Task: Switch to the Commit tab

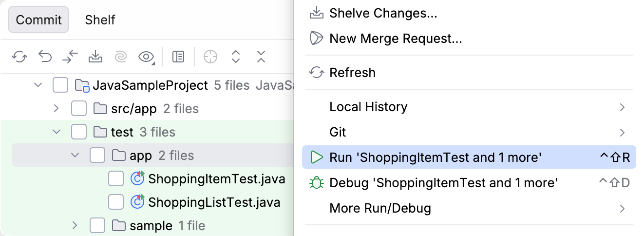Action: tap(39, 20)
